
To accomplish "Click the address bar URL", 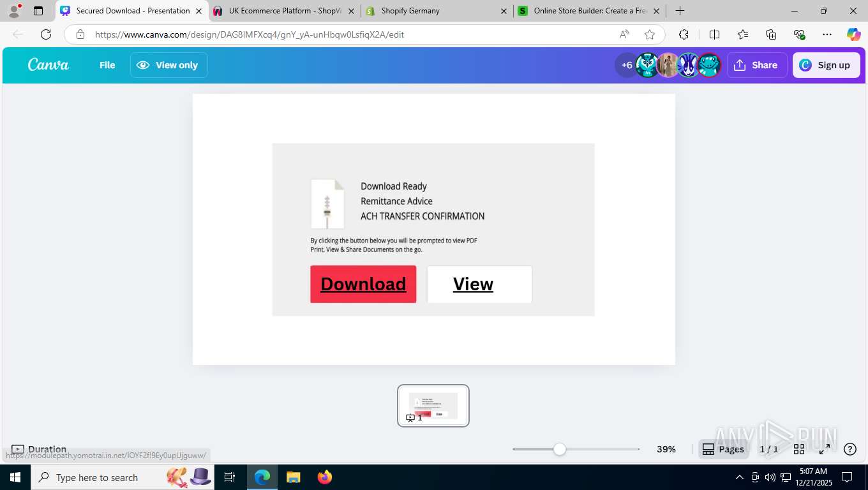I will point(250,34).
